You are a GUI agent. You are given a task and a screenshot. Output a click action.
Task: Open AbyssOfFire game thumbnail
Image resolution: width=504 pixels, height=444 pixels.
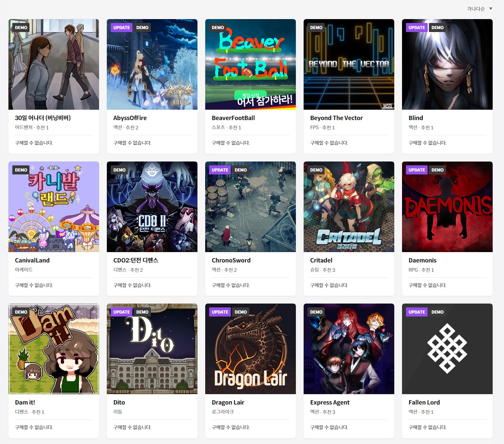[152, 64]
